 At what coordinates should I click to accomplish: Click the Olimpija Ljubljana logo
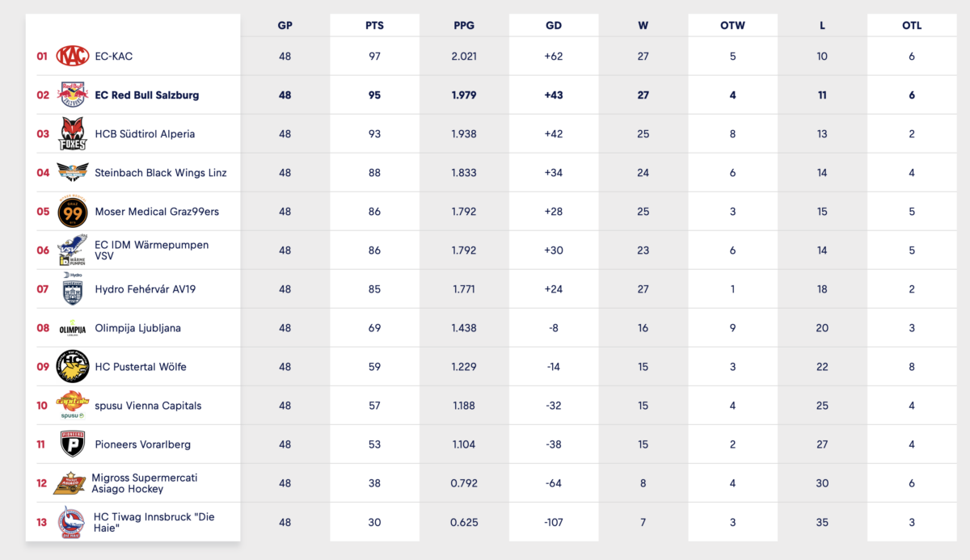tap(72, 328)
